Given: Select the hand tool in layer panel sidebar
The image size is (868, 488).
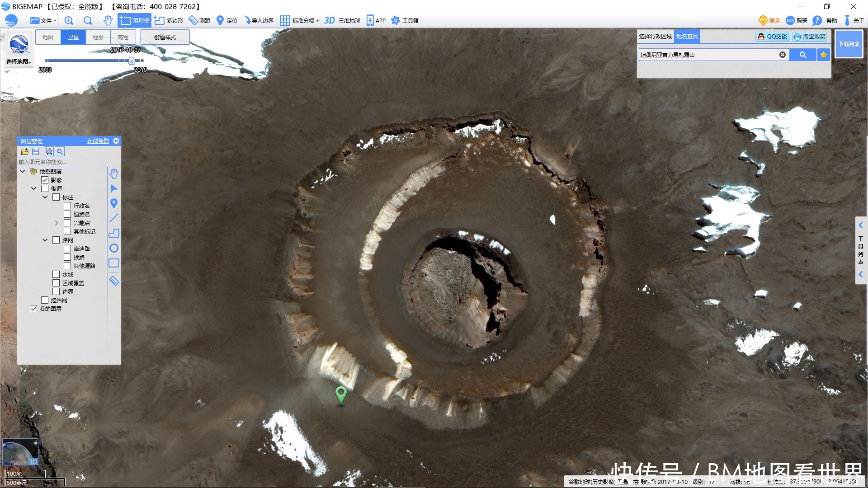Looking at the screenshot, I should click(x=114, y=174).
